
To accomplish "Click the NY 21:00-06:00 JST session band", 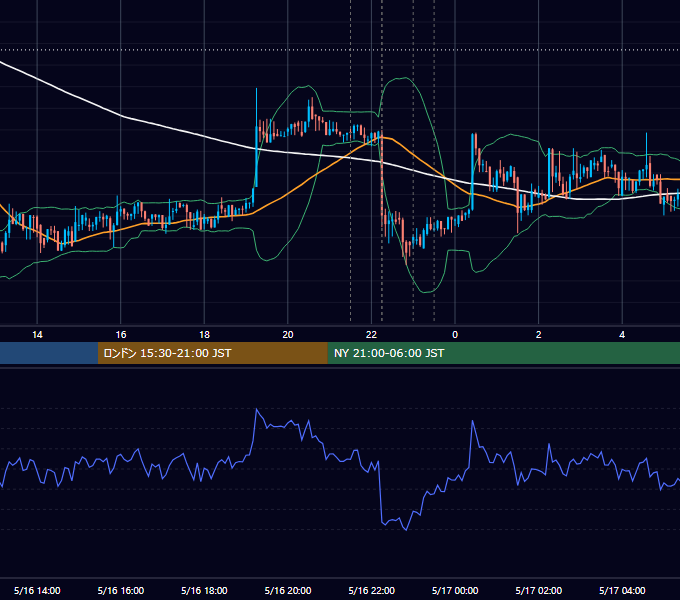I will [x=503, y=353].
